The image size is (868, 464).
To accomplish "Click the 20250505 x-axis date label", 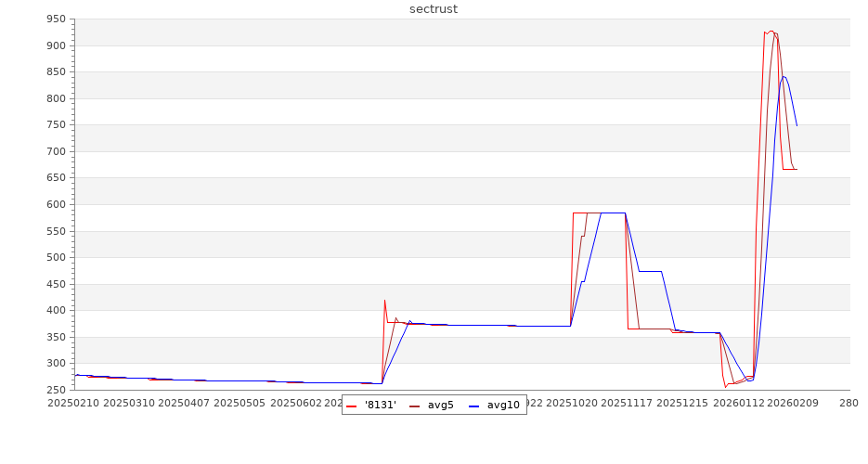I will [240, 403].
